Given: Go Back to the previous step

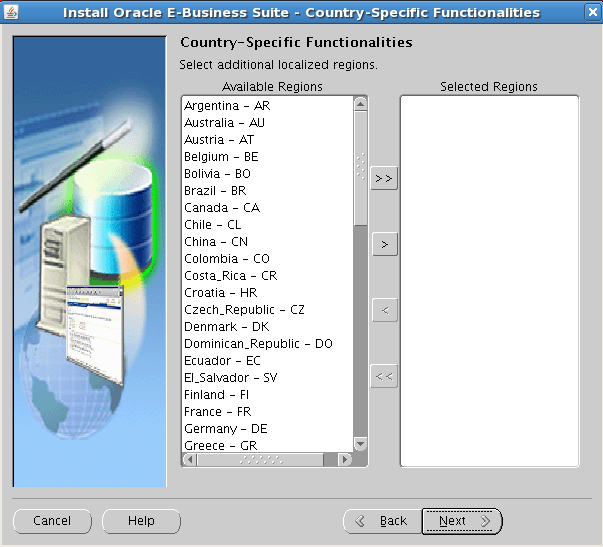Looking at the screenshot, I should [x=383, y=521].
